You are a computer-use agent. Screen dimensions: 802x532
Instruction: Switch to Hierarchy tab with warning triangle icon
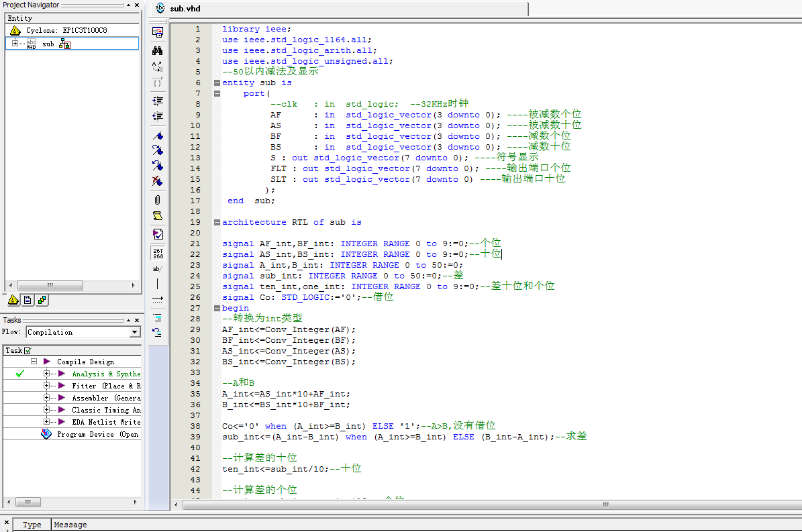(13, 300)
